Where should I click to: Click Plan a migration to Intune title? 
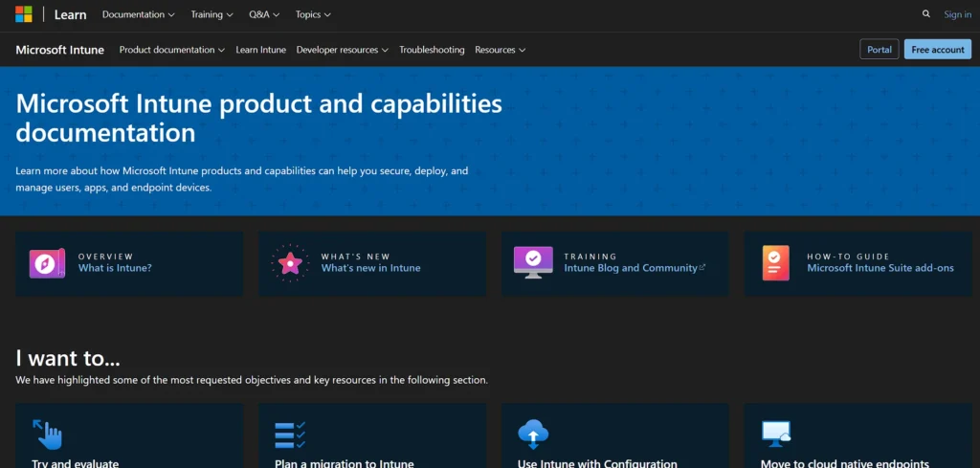coord(345,463)
